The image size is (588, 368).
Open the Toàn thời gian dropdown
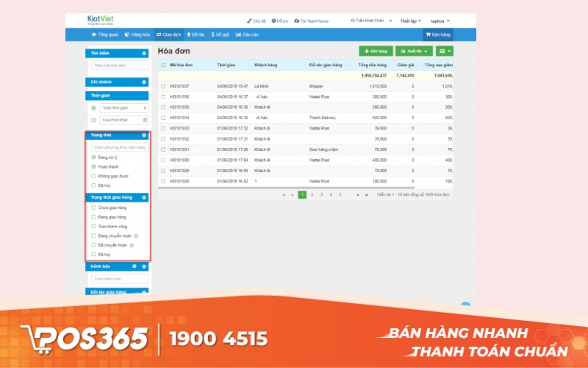pyautogui.click(x=124, y=107)
